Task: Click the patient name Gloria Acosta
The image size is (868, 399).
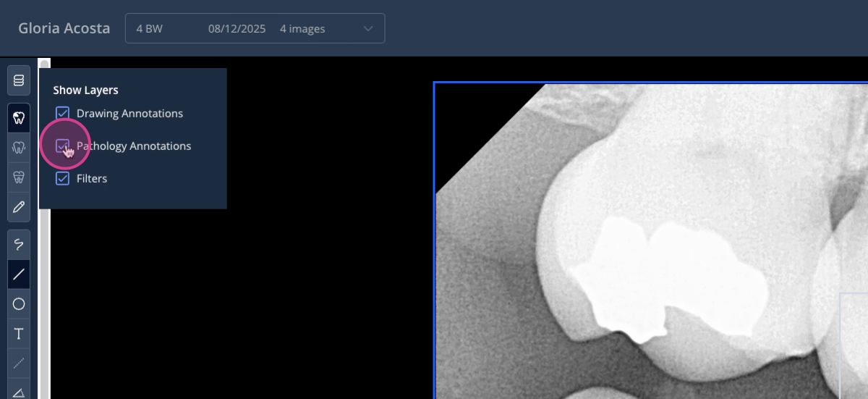Action: tap(64, 29)
